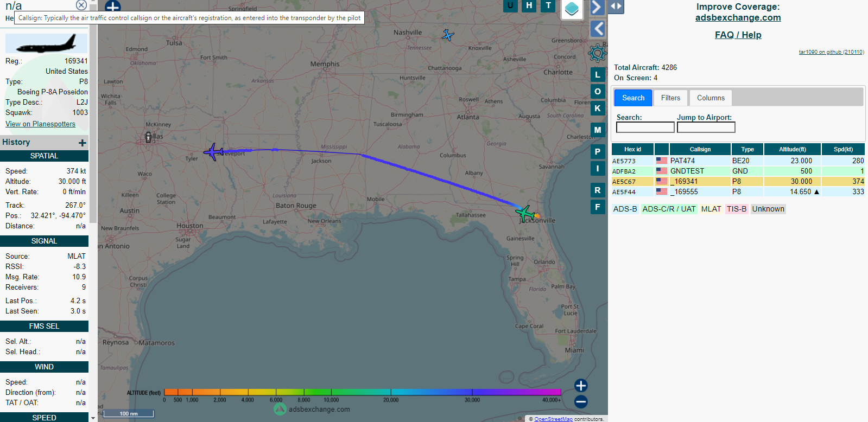The image size is (868, 422).
Task: Select the _169341 aircraft row
Action: (738, 182)
